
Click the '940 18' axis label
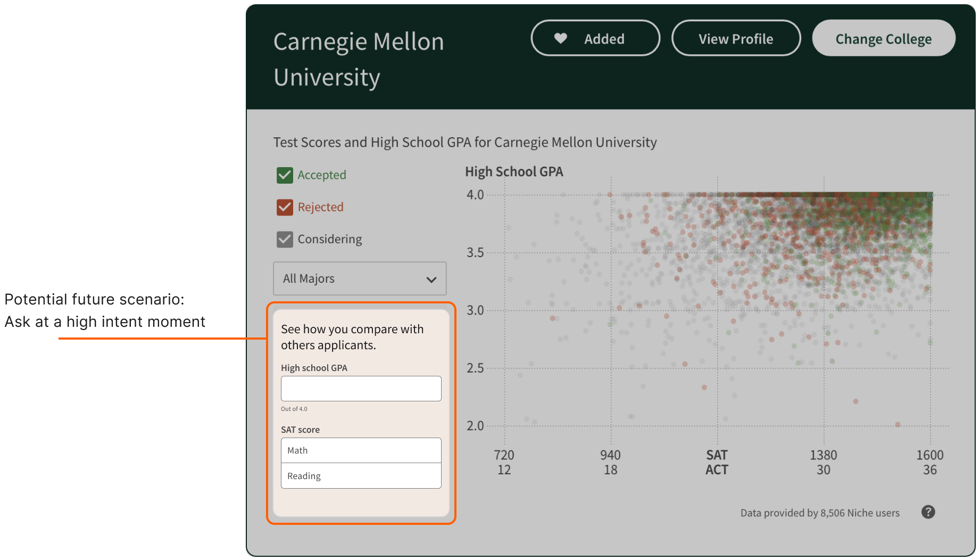[x=610, y=463]
